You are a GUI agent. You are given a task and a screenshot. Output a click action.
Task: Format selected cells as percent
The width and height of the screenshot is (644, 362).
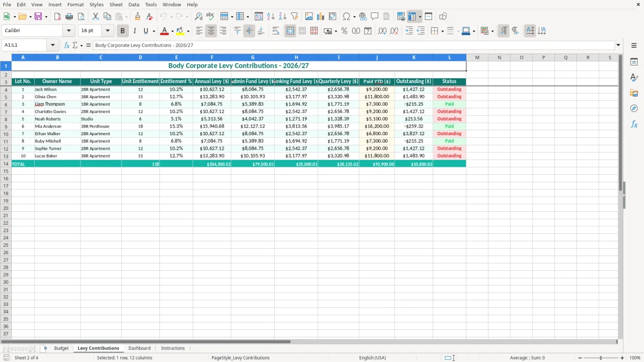click(x=344, y=31)
